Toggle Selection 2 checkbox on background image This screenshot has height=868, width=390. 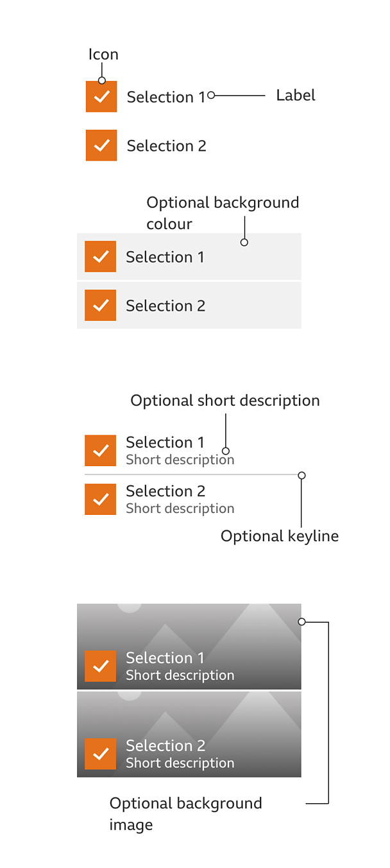100,754
